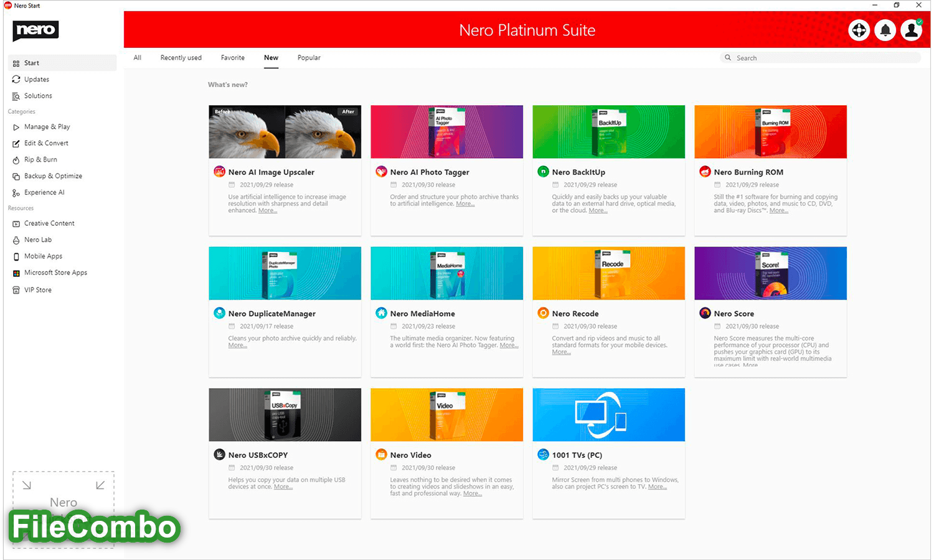Open More link for Nero DuplicateManager

(237, 345)
